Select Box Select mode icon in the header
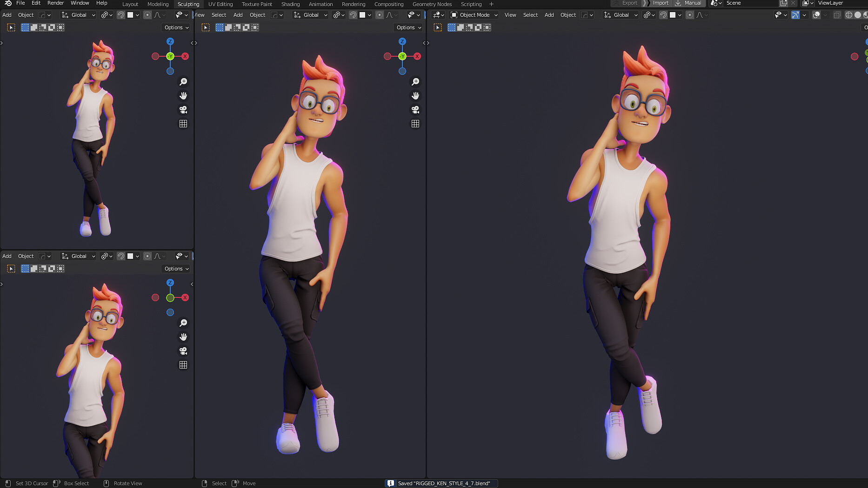Screen dimensions: 868x488 coord(25,27)
